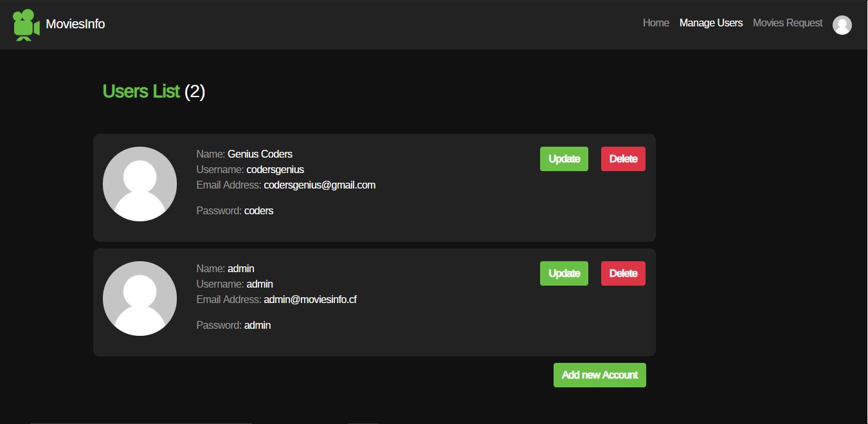Update the Genius Coders account
Image resolution: width=868 pixels, height=424 pixels.
point(564,159)
